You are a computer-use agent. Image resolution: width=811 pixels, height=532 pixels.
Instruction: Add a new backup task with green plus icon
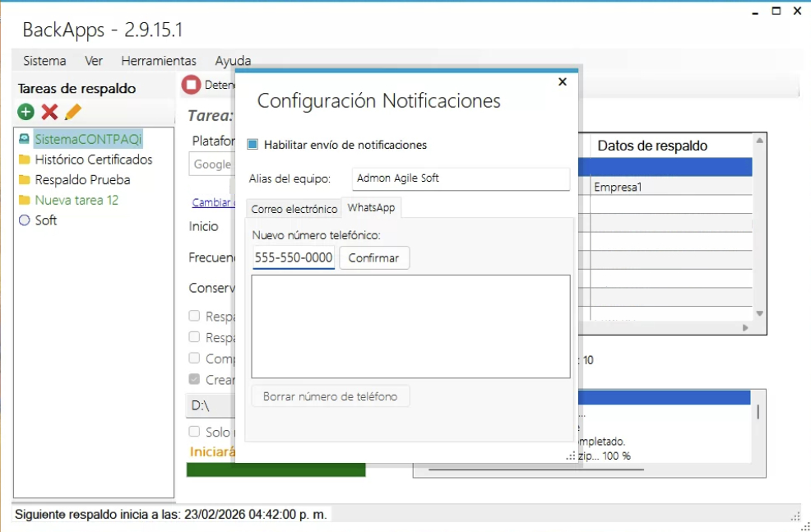coord(25,112)
